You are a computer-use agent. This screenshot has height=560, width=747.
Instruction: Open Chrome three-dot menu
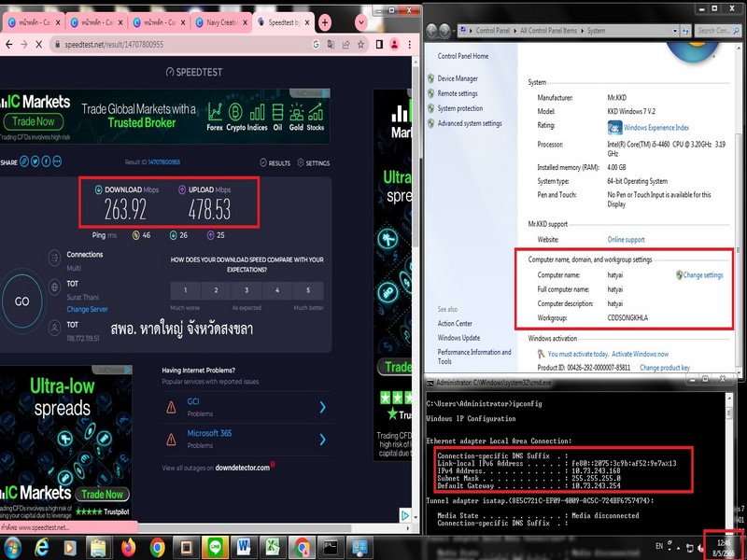pyautogui.click(x=409, y=44)
